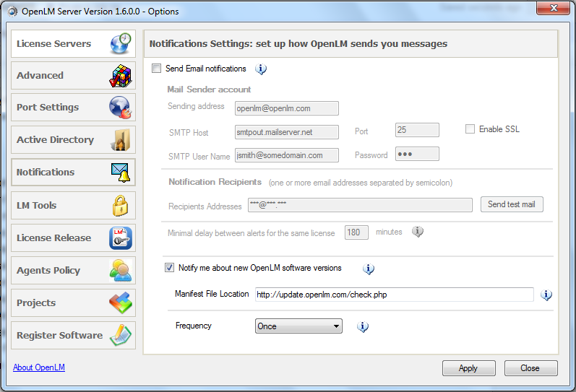Click the 'Notification Recipients' heading
576x392 pixels.
click(215, 182)
